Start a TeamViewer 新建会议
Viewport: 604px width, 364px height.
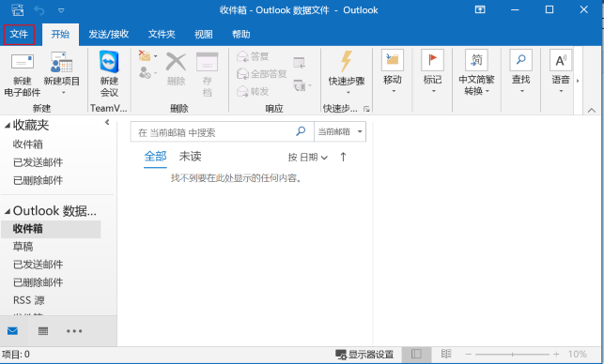[x=109, y=74]
